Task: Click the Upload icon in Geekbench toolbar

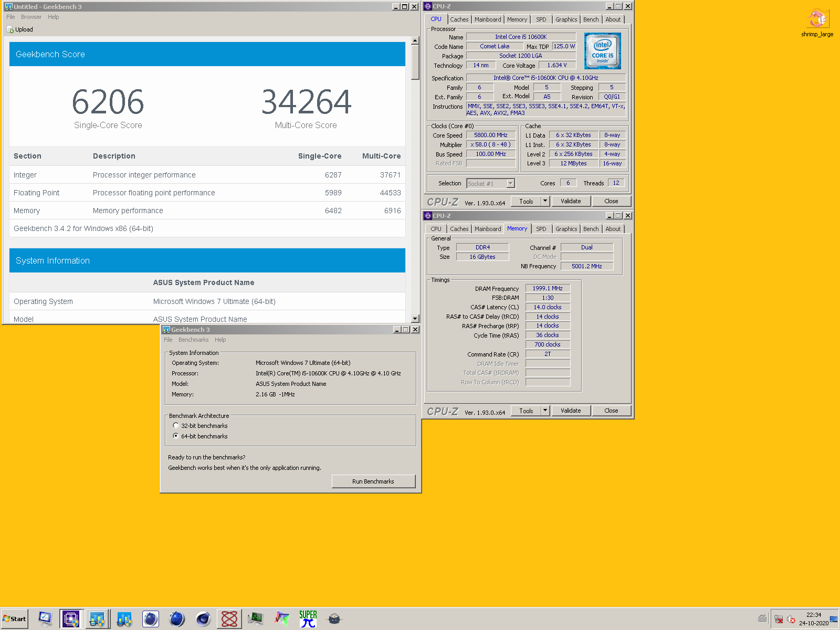Action: click(x=10, y=29)
